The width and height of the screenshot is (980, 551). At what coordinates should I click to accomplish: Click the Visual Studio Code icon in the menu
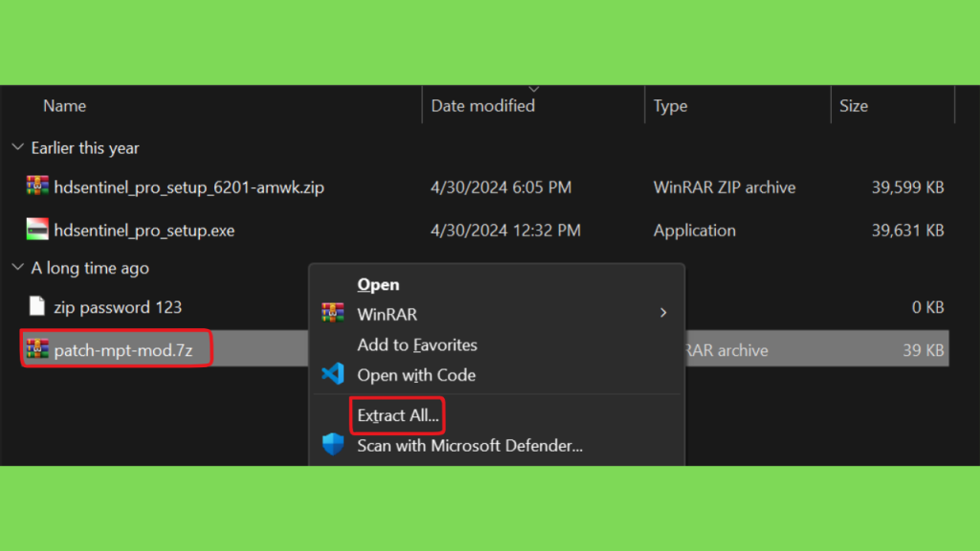pyautogui.click(x=332, y=374)
